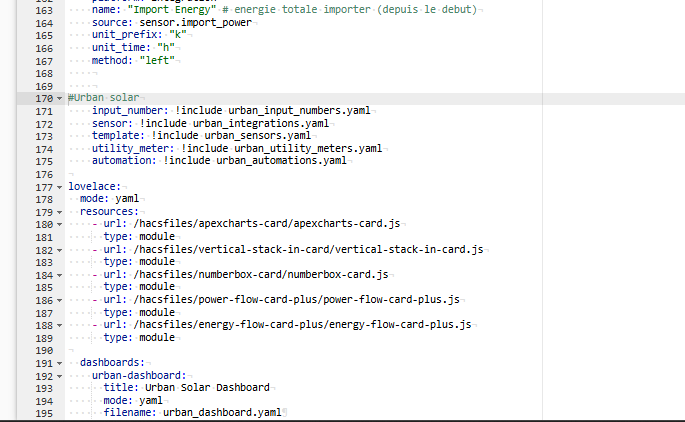Click line number 195 in the gutter
Viewport: 685px width, 422px height.
click(44, 413)
